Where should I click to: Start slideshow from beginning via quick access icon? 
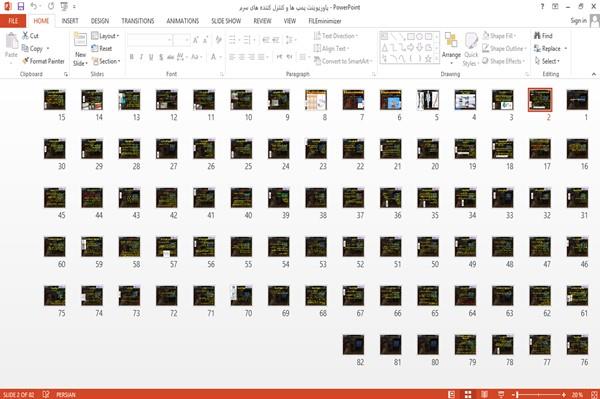click(64, 7)
